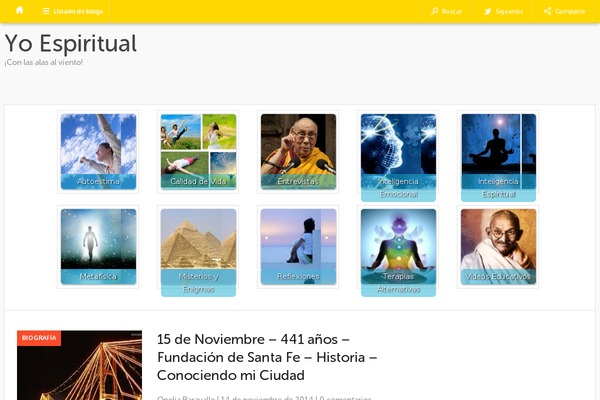Open the Inteligencia Espiritual category
Viewport: 600px width, 400px height.
pyautogui.click(x=498, y=157)
